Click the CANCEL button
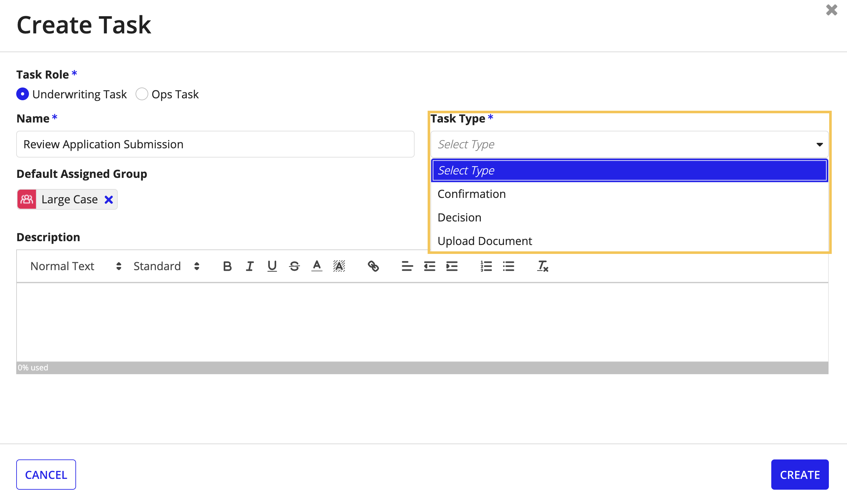This screenshot has width=847, height=504. point(46,474)
